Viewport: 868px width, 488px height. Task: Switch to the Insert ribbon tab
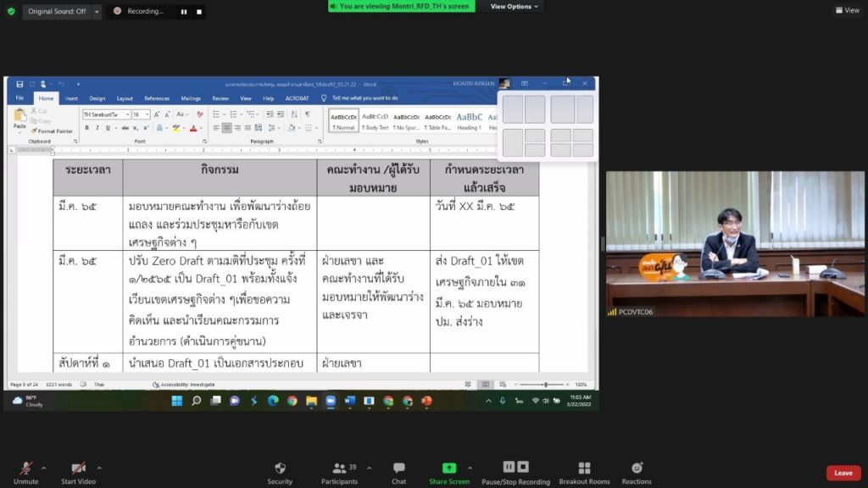click(x=71, y=98)
